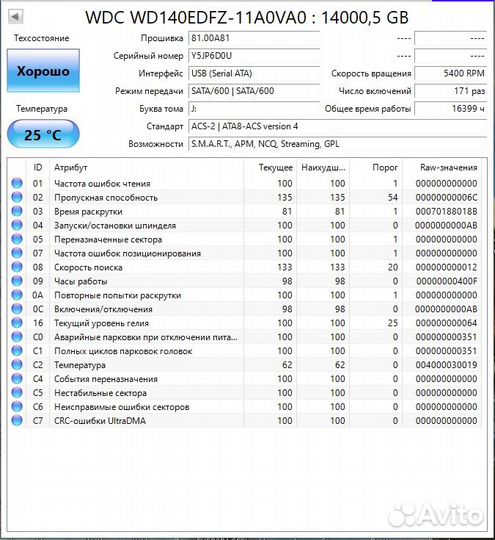Click raw value 00000000400F

click(446, 281)
